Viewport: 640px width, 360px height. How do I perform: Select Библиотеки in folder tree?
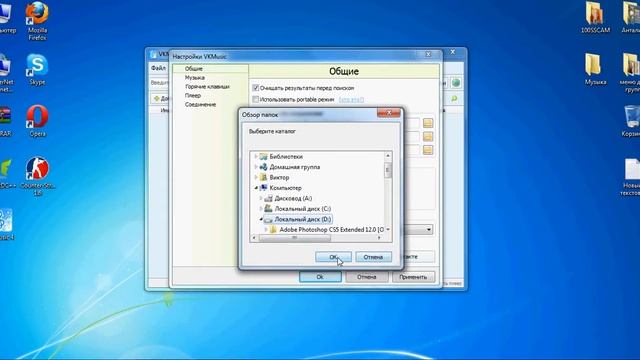[x=286, y=157]
